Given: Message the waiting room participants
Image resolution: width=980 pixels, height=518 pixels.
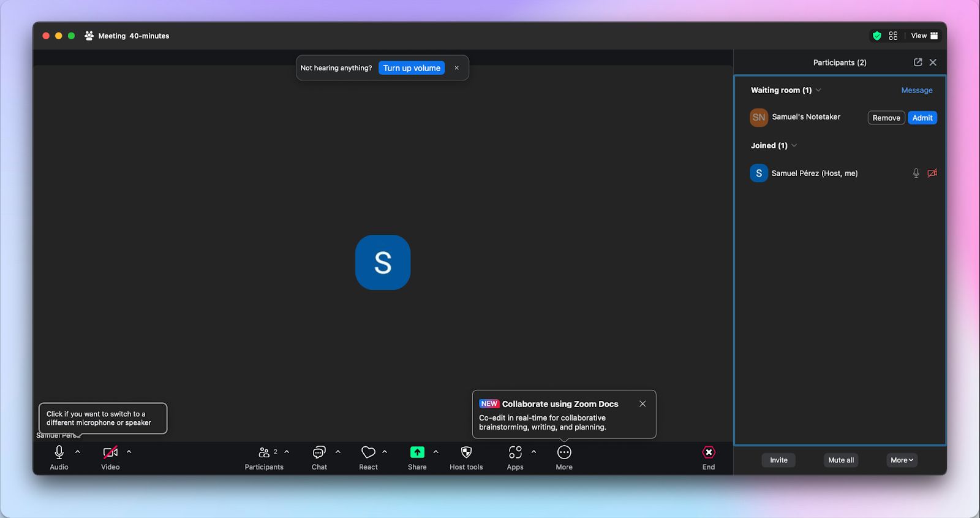Looking at the screenshot, I should point(917,90).
